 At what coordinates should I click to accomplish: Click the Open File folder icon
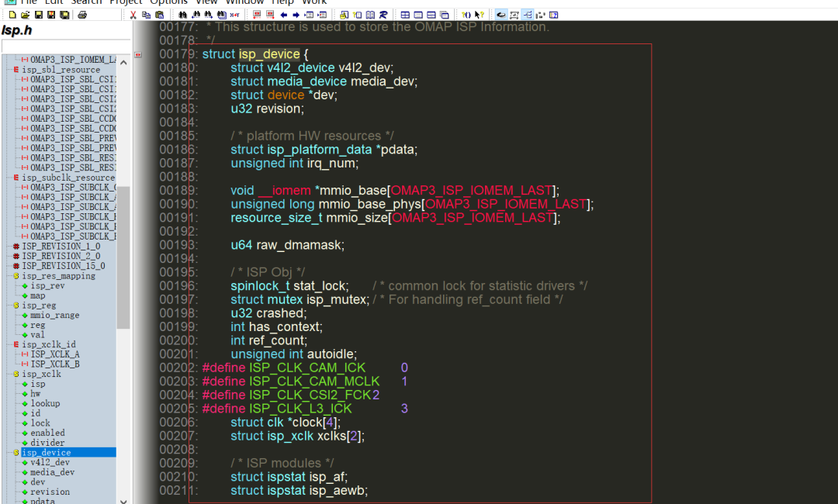25,15
